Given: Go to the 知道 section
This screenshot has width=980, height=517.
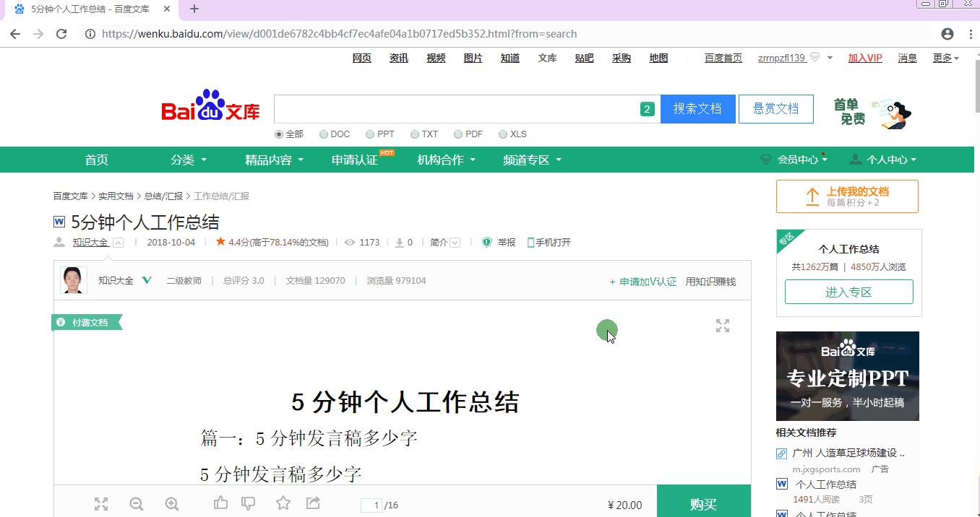Looking at the screenshot, I should click(510, 58).
